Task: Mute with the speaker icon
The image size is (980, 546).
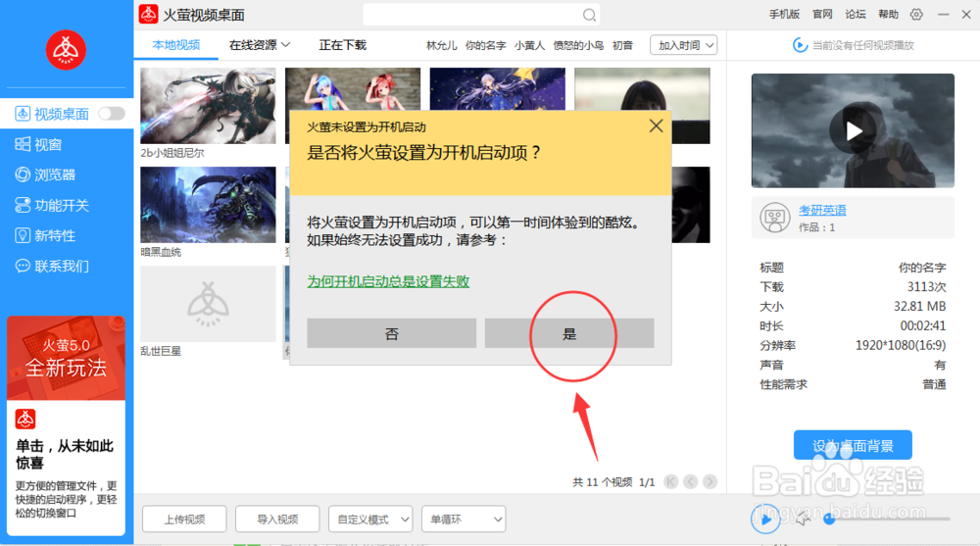Action: 803,519
